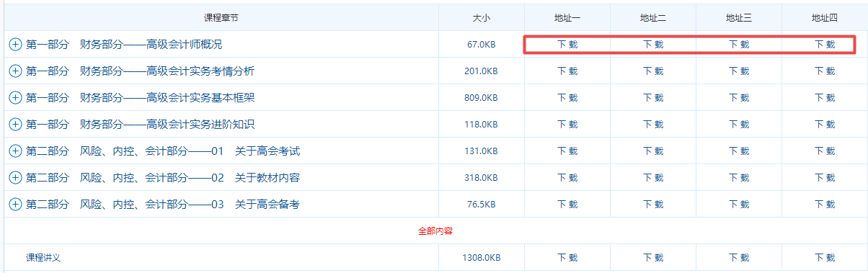The height and width of the screenshot is (273, 868).
Task: Download 01 关于高会考试 from 地址四
Action: [x=825, y=151]
